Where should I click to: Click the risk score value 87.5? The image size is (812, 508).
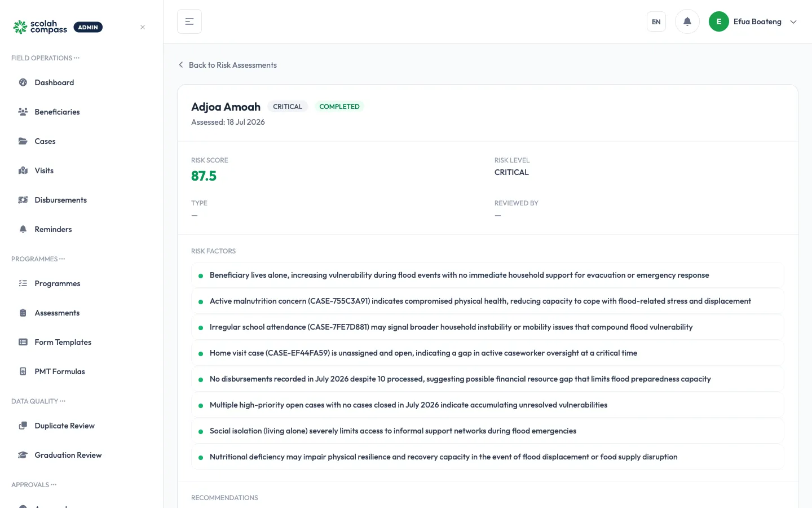pyautogui.click(x=204, y=176)
